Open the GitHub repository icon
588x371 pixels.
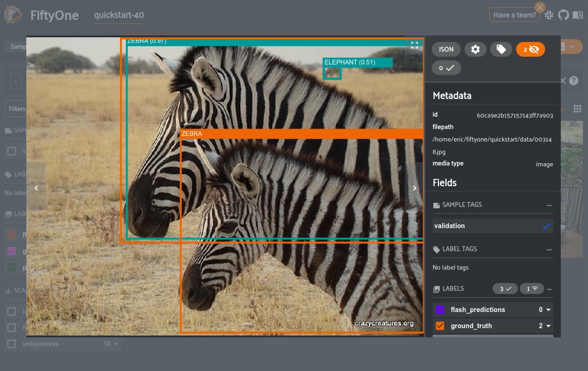[x=564, y=15]
